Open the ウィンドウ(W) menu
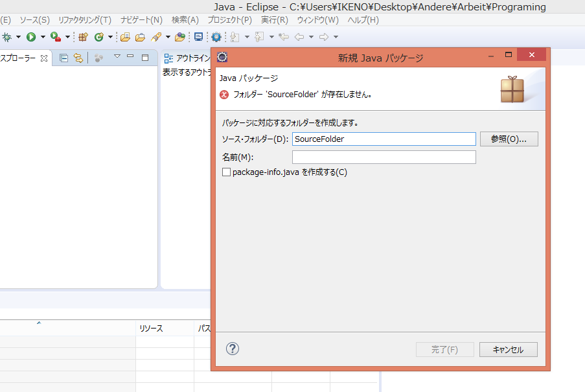 click(317, 20)
